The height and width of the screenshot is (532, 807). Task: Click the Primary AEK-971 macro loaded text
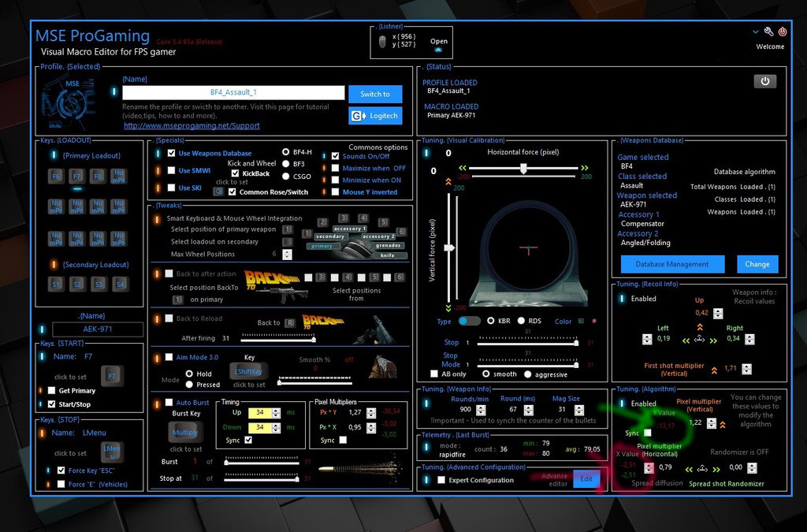(452, 115)
